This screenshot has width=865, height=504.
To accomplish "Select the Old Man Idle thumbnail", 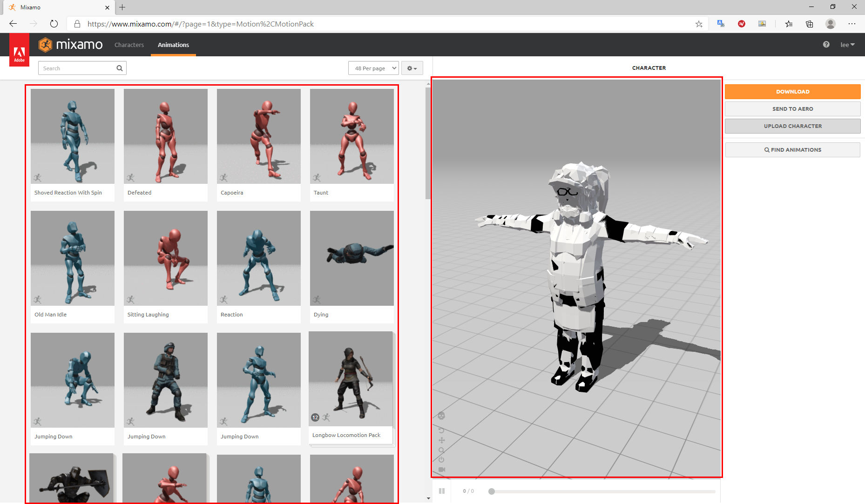I will [x=73, y=258].
